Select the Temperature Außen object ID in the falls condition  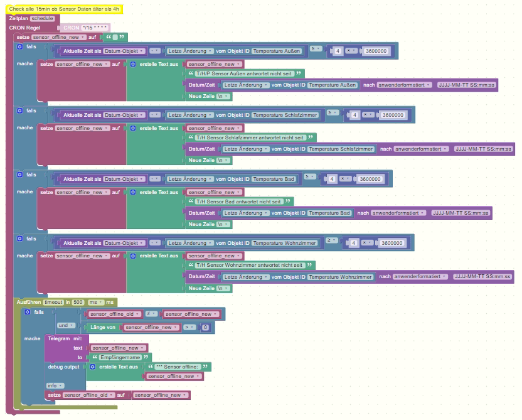tap(277, 51)
